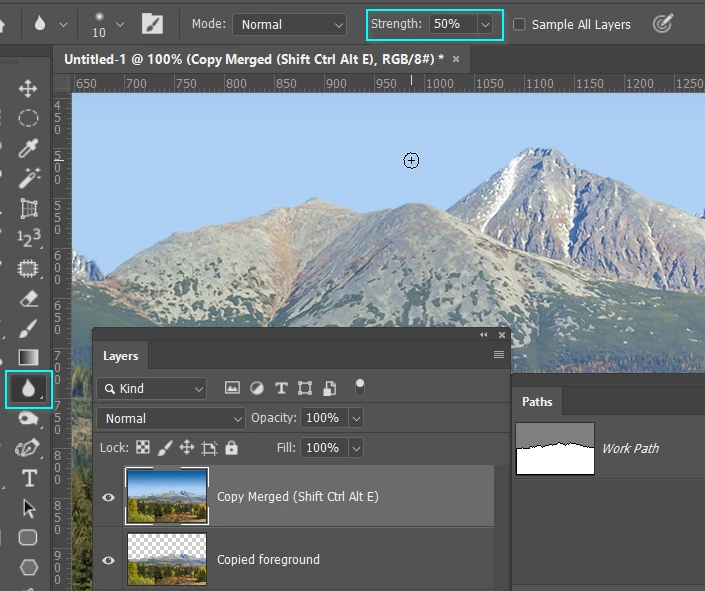Open the brush settings panel icon
Screen dimensions: 705x591
tap(152, 23)
